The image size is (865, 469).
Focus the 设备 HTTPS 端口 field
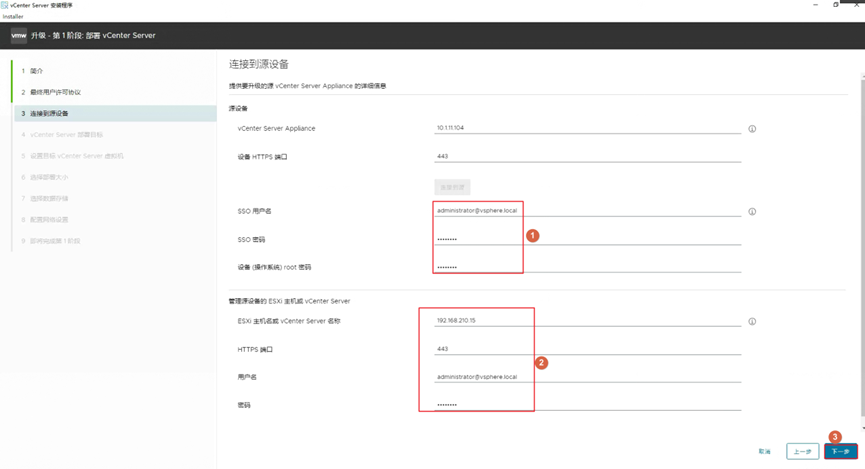(588, 157)
